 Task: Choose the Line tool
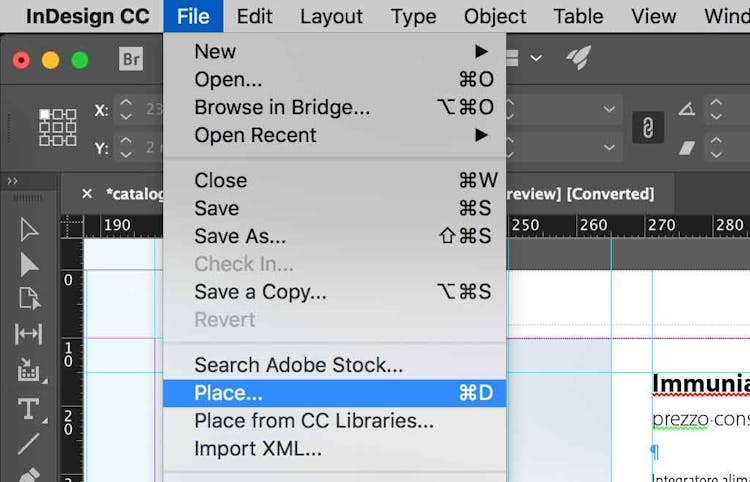(29, 443)
